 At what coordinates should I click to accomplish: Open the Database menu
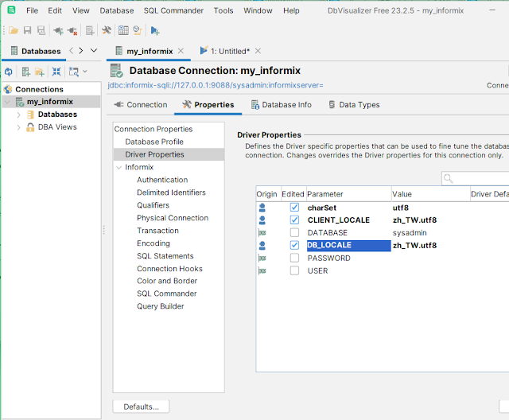click(x=117, y=10)
